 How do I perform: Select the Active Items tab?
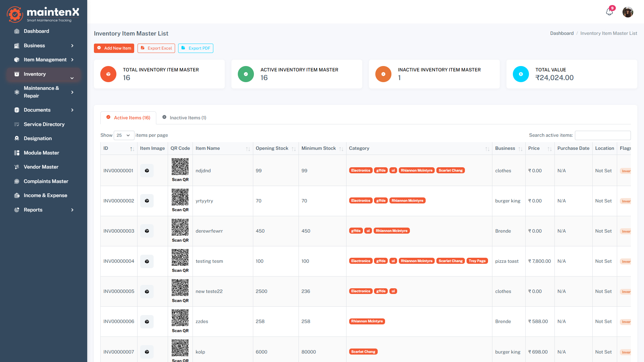[128, 118]
